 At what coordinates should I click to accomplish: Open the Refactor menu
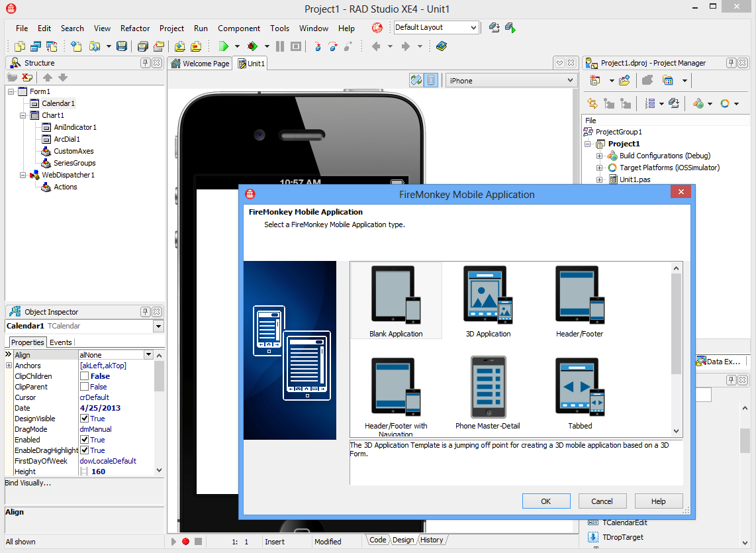(135, 28)
